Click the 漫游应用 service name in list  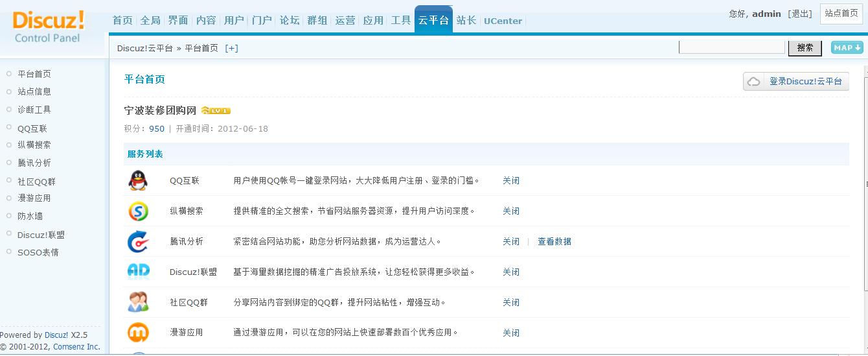tap(187, 333)
